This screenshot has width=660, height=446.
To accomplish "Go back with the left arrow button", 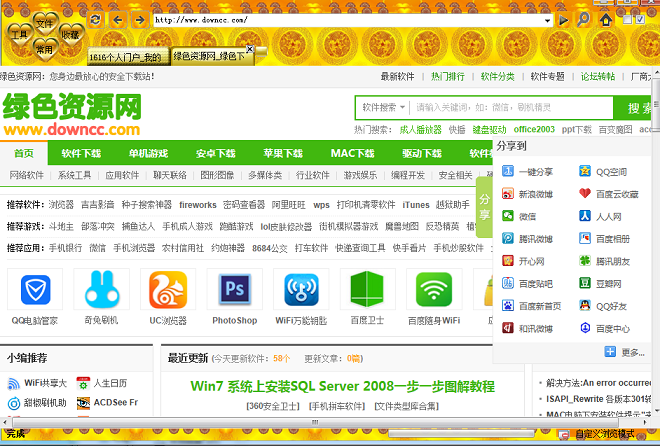I will 118,20.
